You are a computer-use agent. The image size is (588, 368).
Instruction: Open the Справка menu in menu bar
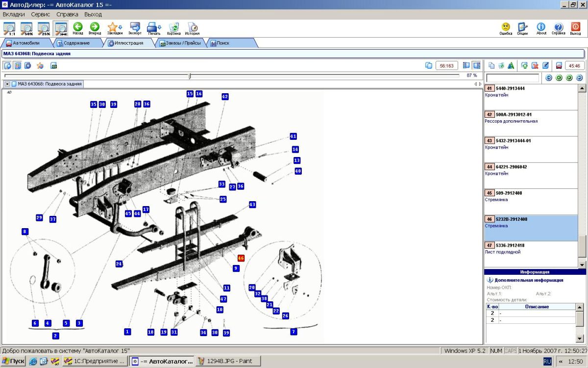pyautogui.click(x=67, y=14)
